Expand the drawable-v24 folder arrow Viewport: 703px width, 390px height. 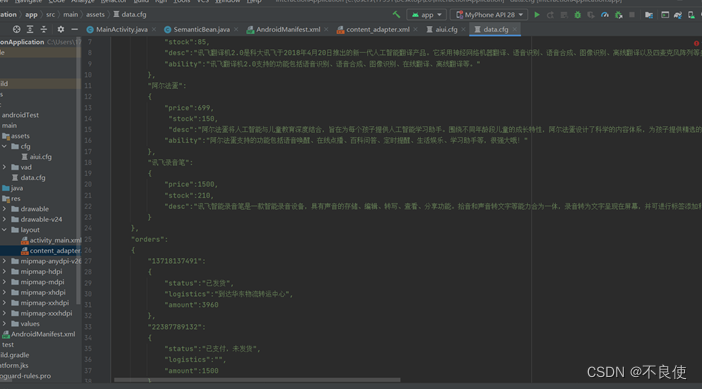coord(4,219)
